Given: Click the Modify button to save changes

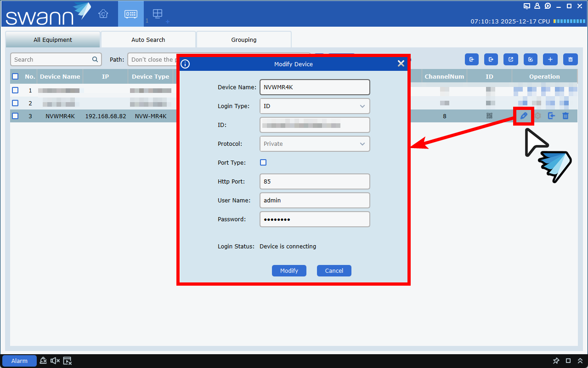Looking at the screenshot, I should pos(289,270).
